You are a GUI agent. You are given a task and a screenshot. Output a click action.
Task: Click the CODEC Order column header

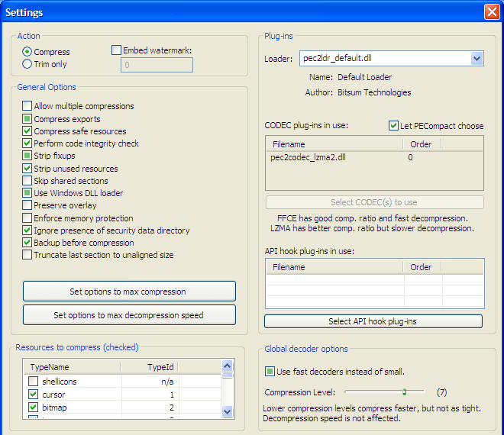(x=422, y=144)
